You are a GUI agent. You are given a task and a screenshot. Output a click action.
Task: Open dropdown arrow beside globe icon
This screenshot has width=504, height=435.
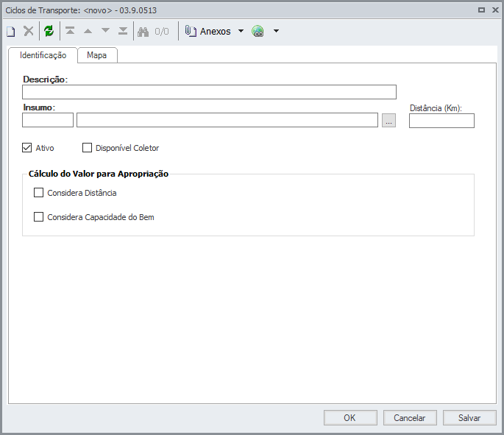tap(276, 31)
